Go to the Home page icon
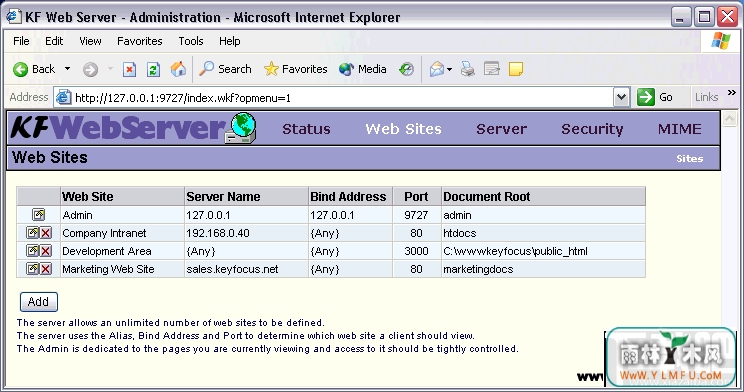 [x=178, y=69]
